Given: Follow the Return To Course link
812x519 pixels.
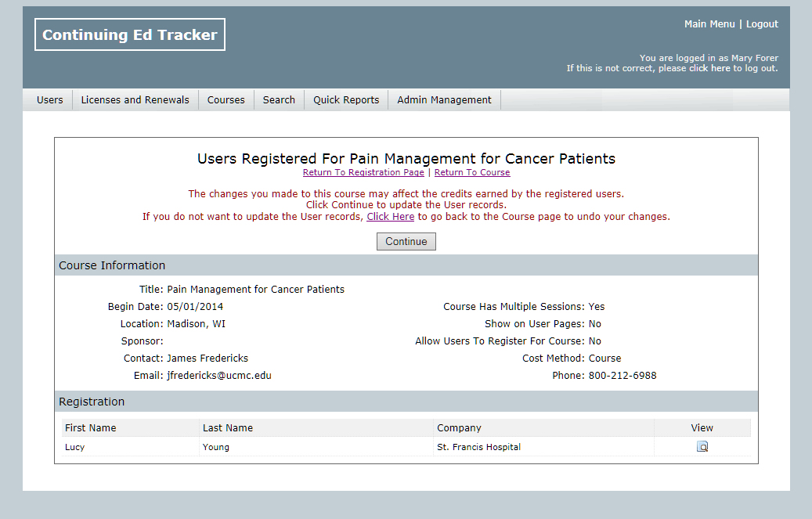Looking at the screenshot, I should click(472, 172).
